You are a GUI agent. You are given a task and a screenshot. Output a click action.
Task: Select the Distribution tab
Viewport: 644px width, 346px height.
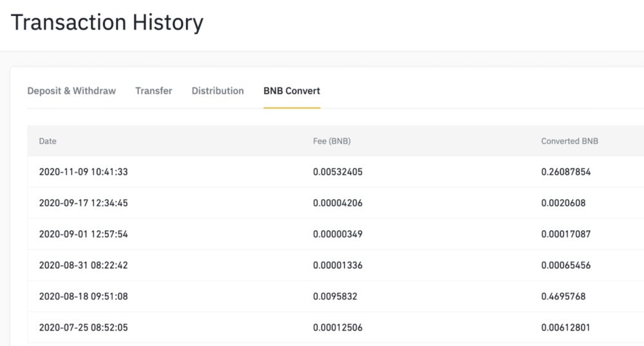point(218,91)
